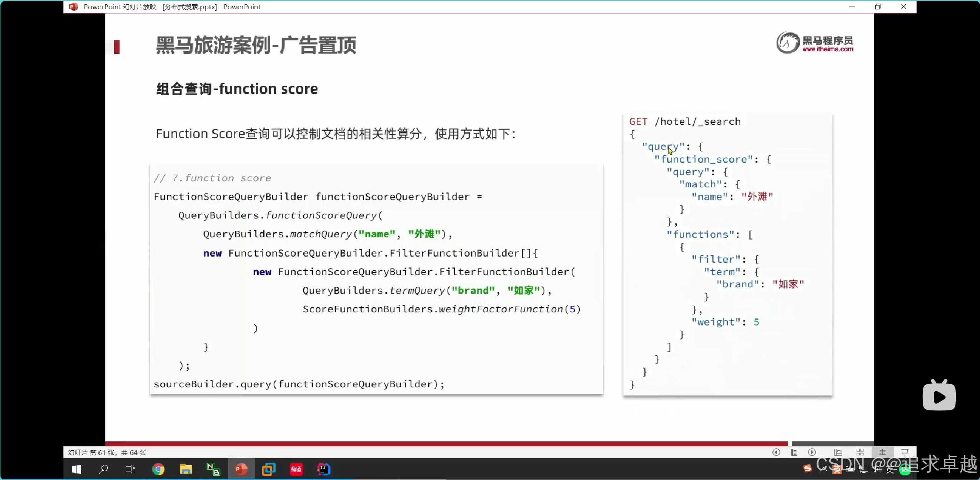Toggle the English input method indicator
The width and height of the screenshot is (980, 480).
click(890, 469)
